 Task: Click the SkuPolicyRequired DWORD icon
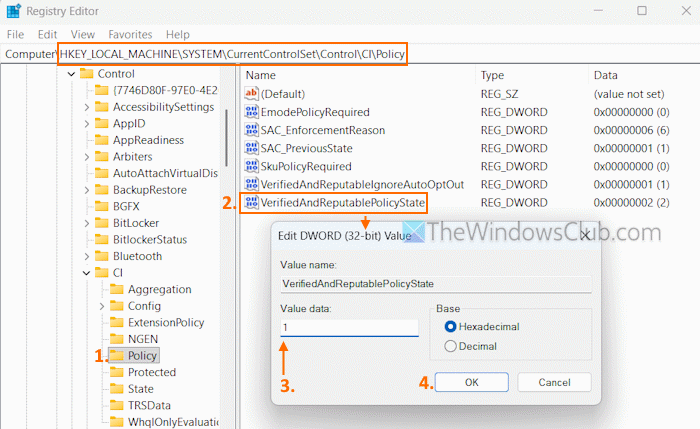251,166
